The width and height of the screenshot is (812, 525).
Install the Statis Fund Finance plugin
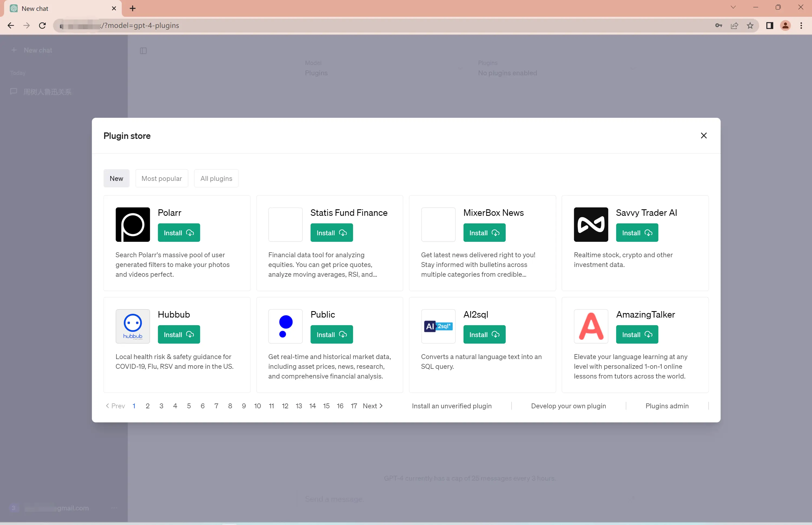[x=331, y=233]
